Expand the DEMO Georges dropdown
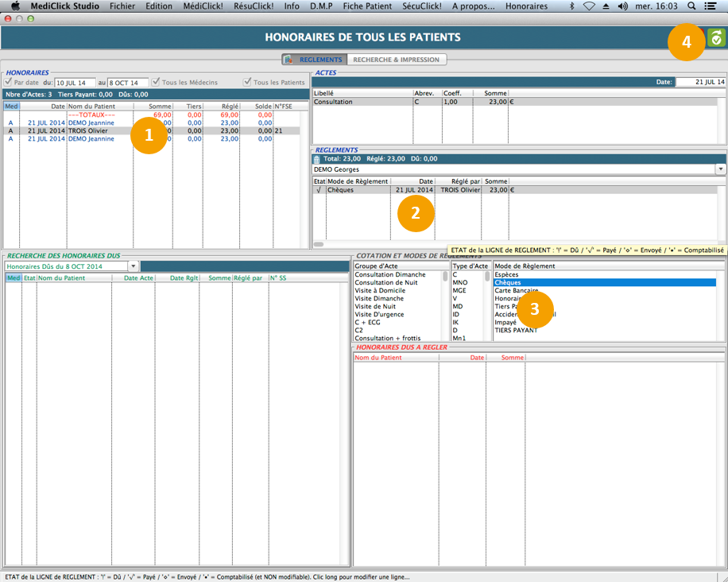 point(721,169)
